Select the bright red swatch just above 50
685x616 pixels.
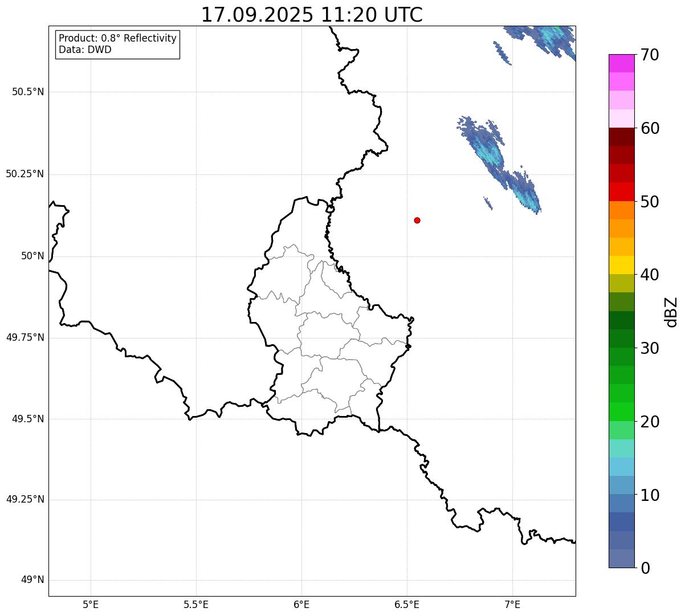click(x=621, y=192)
